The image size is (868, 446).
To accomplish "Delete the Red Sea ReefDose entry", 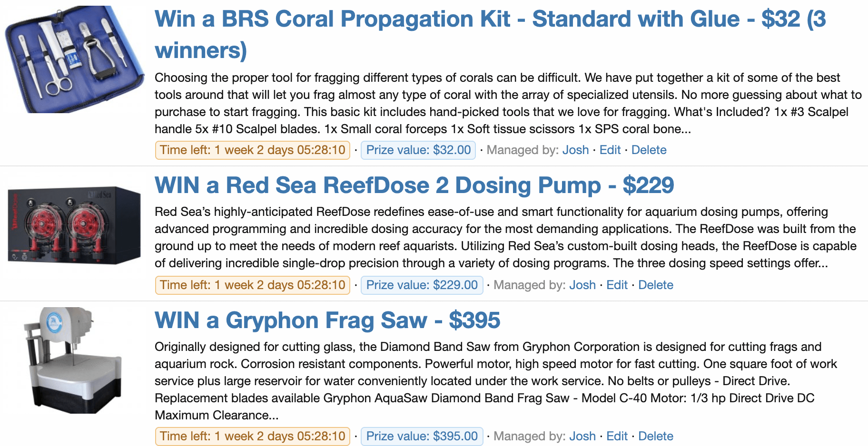I will coord(656,285).
